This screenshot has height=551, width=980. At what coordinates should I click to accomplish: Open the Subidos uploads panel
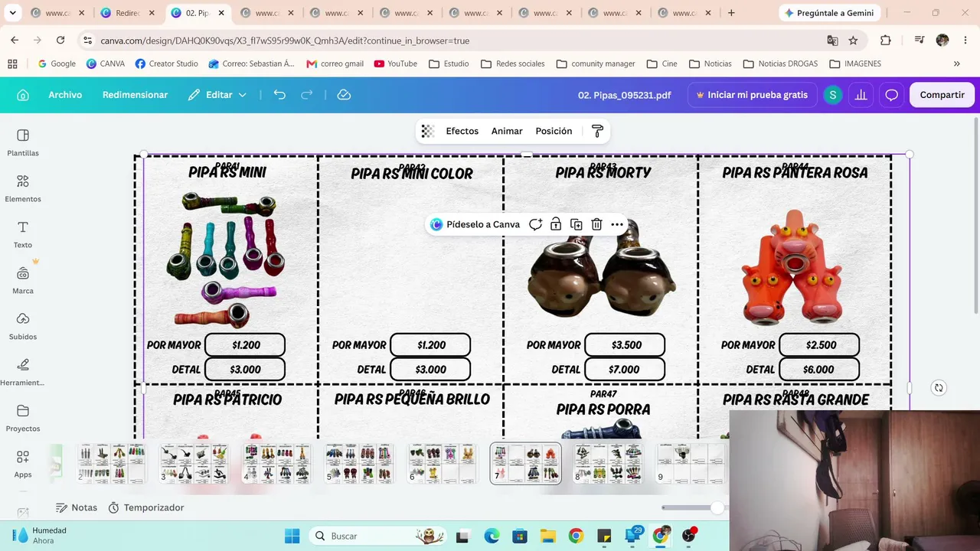click(23, 326)
